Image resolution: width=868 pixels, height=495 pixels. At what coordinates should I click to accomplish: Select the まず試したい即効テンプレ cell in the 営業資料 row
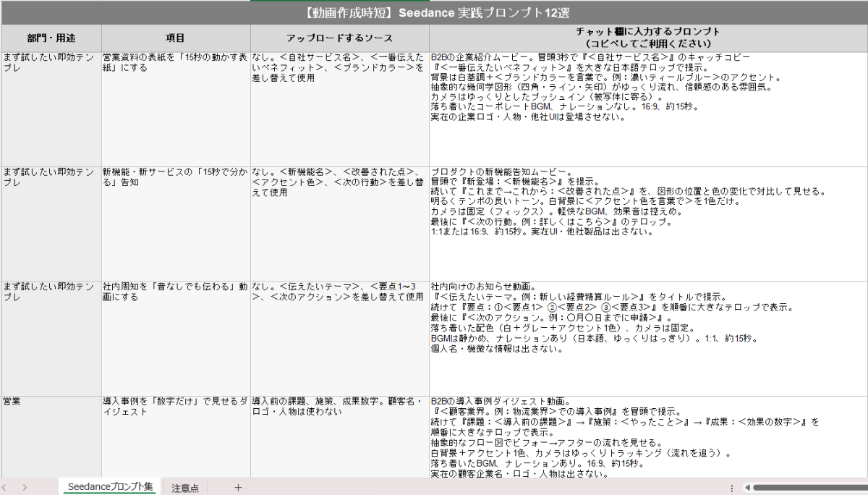tap(51, 109)
